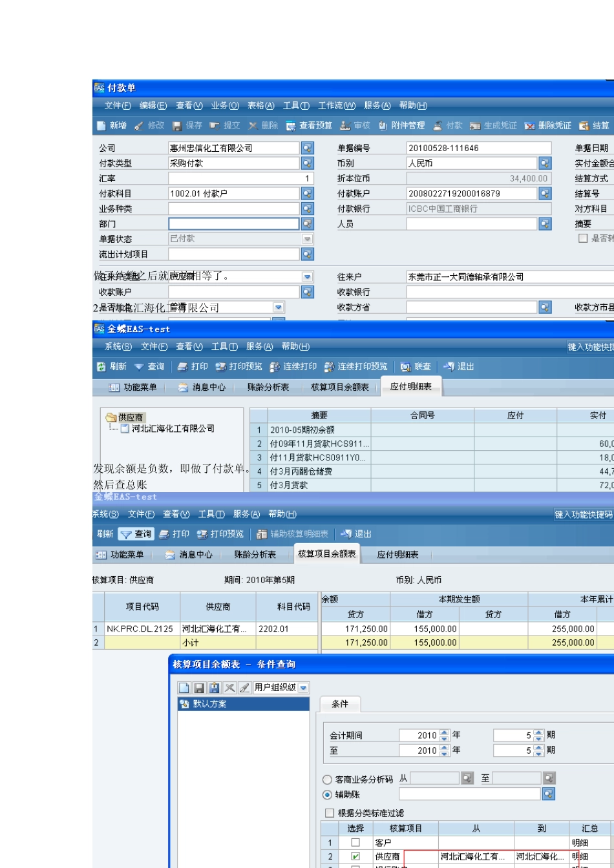The image size is (614, 868).
Task: Adjust start period 5 stepper in 会计期间 row
Action: (538, 735)
